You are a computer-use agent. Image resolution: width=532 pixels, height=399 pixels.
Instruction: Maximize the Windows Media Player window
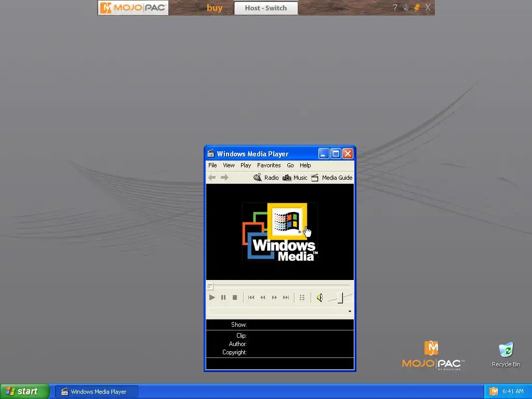[336, 154]
